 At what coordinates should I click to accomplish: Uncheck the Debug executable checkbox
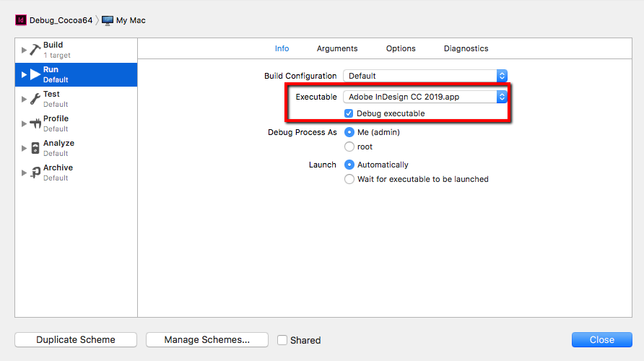click(349, 113)
